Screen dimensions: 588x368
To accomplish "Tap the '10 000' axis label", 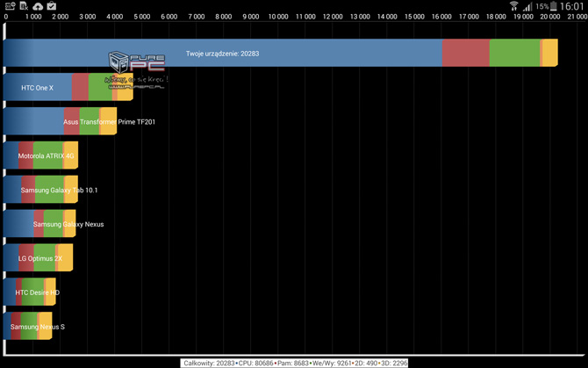I will tap(278, 17).
